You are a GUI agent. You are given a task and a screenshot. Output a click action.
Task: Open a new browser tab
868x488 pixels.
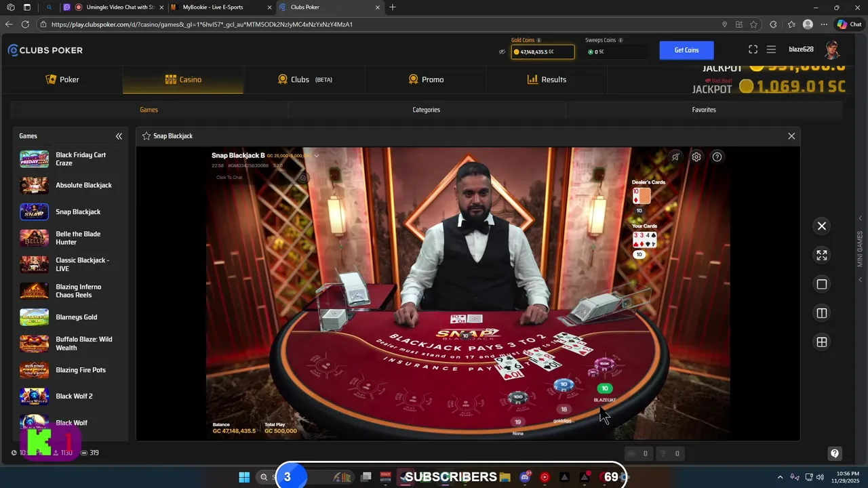pyautogui.click(x=392, y=7)
